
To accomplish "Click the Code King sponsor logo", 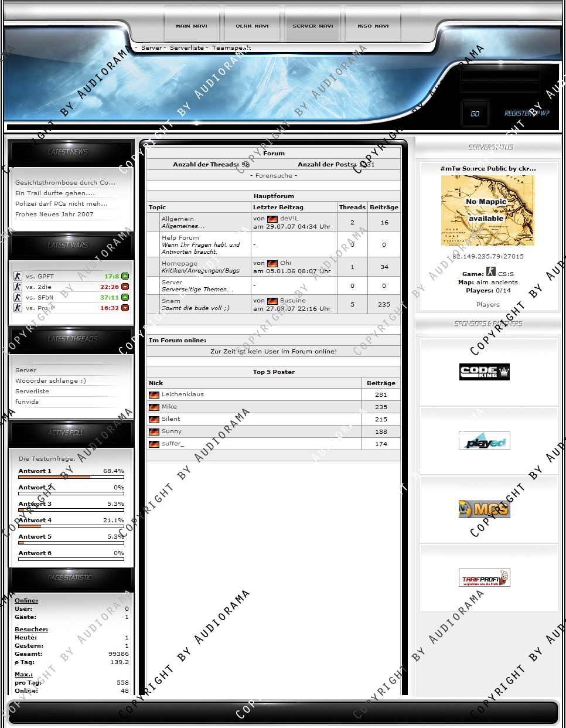I will tap(484, 372).
